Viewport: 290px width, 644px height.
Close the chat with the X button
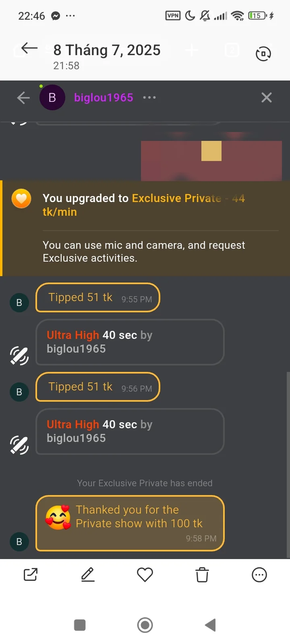coord(266,98)
